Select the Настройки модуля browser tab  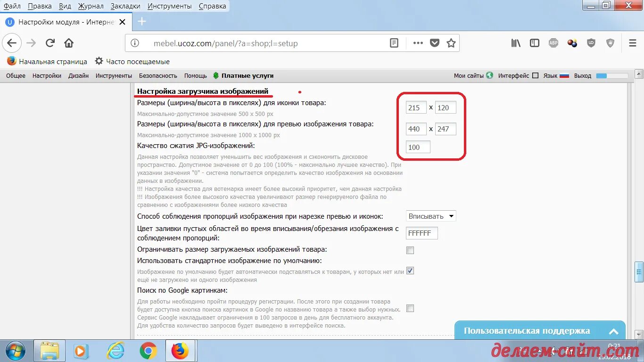[67, 22]
